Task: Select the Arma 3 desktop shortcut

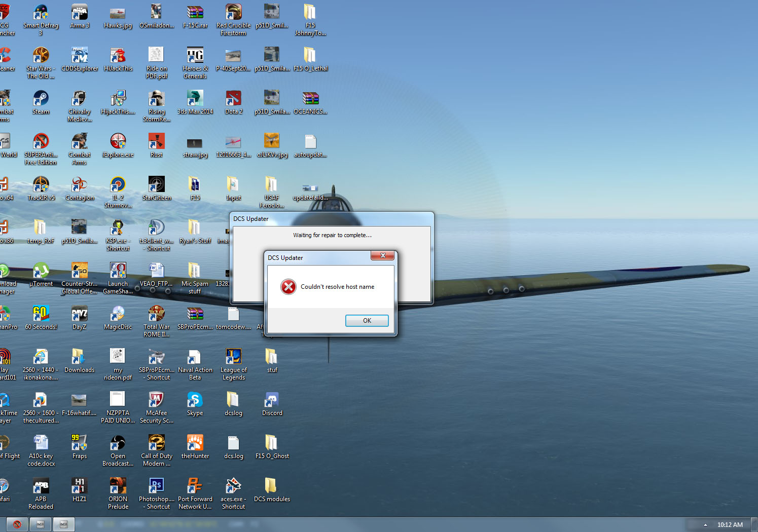Action: (80, 17)
